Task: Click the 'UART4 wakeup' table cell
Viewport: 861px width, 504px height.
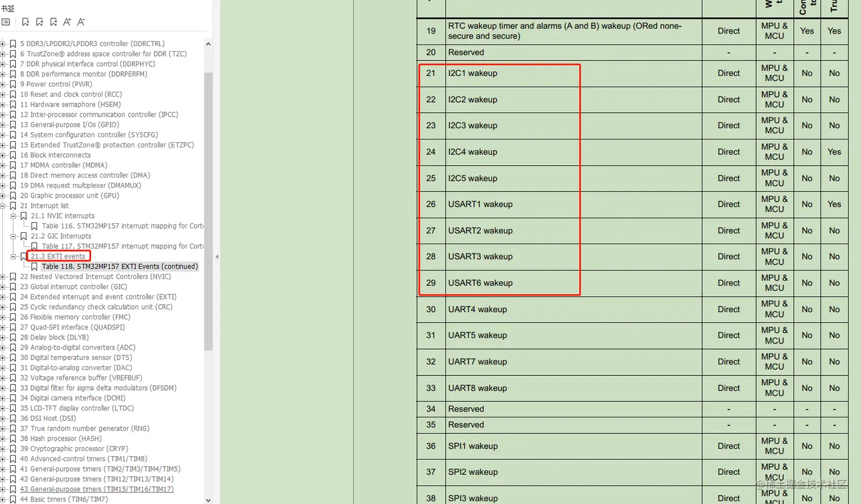Action: [573, 309]
